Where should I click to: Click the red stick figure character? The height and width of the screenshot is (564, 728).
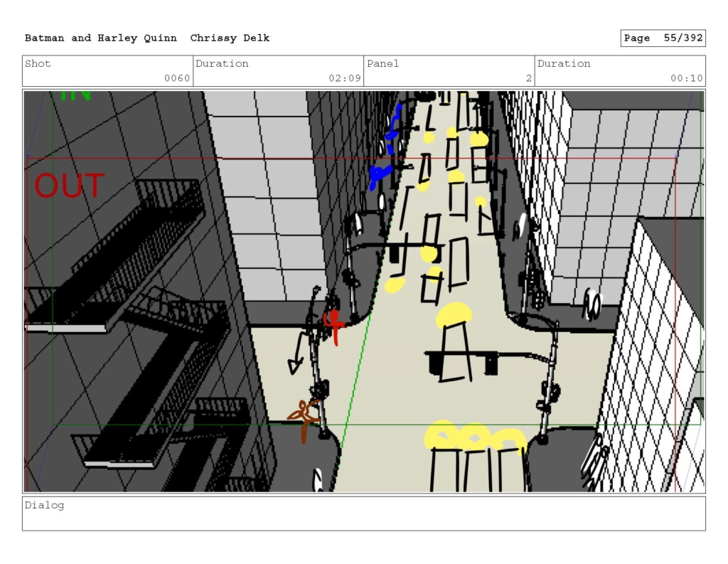point(334,327)
